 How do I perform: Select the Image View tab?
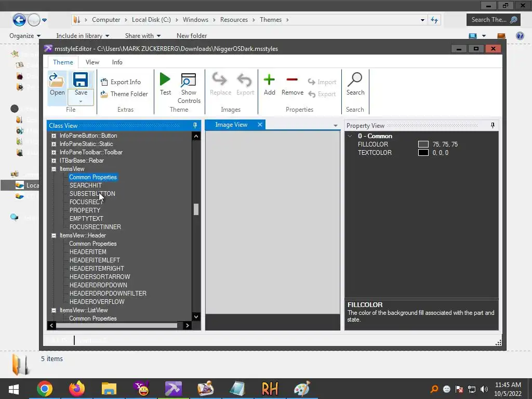pyautogui.click(x=231, y=125)
